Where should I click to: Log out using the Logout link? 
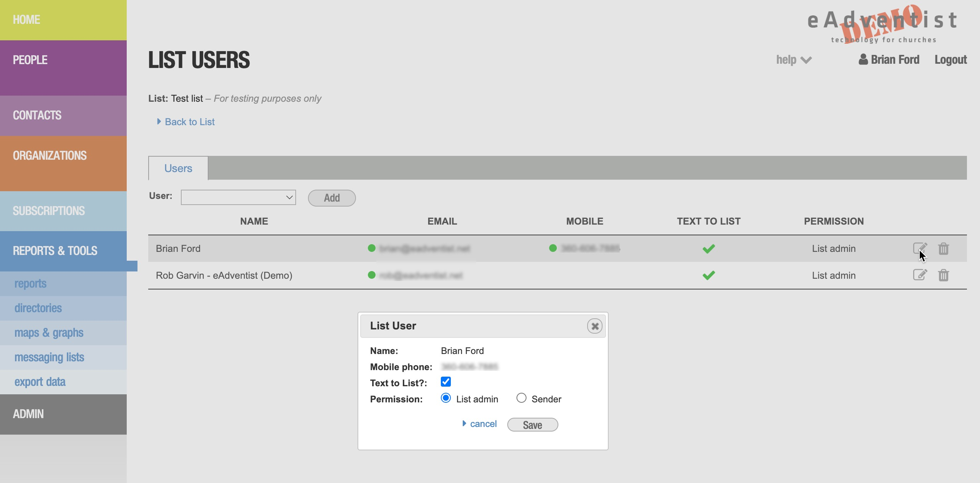coord(950,60)
